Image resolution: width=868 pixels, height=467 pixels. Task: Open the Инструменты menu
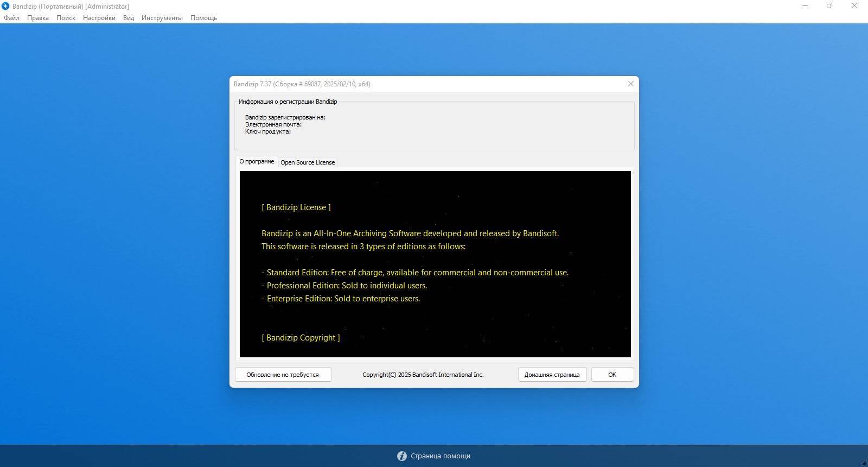pyautogui.click(x=162, y=18)
